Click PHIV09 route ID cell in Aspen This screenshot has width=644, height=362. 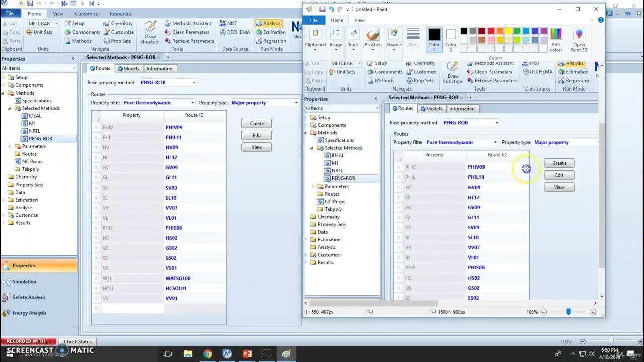point(195,127)
